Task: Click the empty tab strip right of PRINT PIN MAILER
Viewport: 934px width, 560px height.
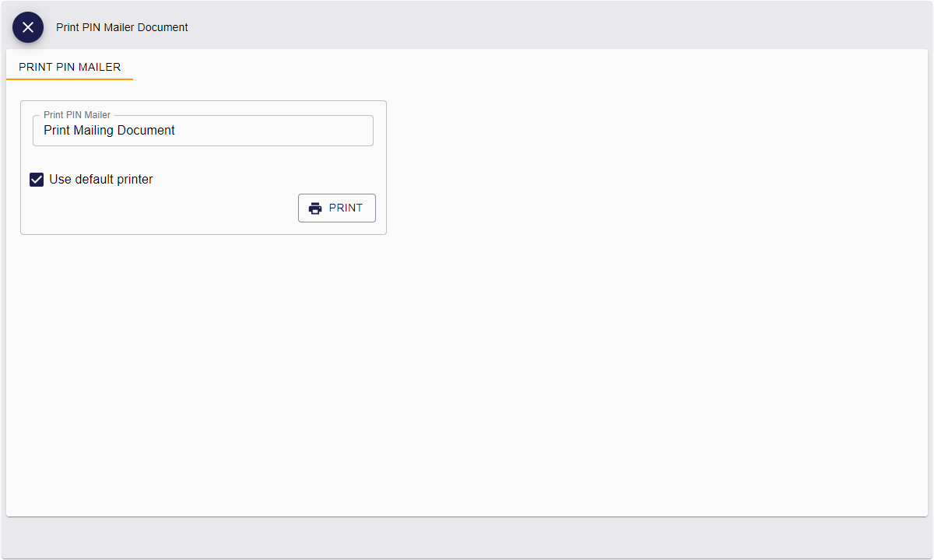Action: click(529, 67)
